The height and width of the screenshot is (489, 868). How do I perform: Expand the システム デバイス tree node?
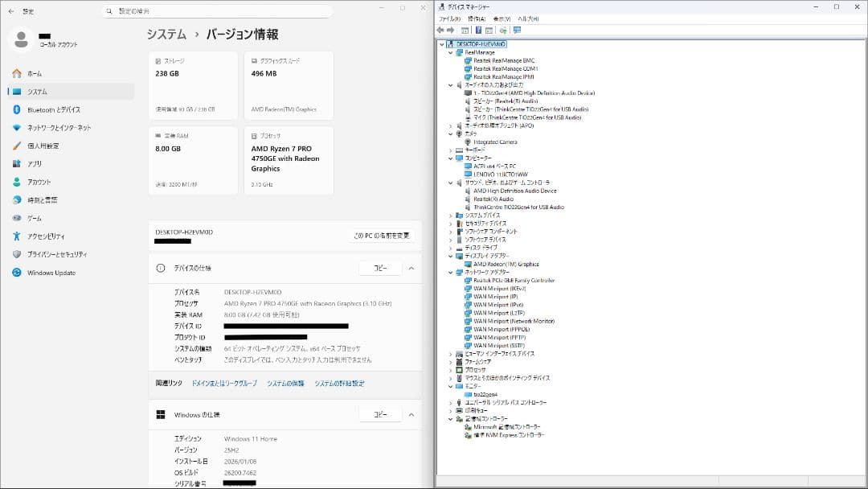tap(451, 216)
